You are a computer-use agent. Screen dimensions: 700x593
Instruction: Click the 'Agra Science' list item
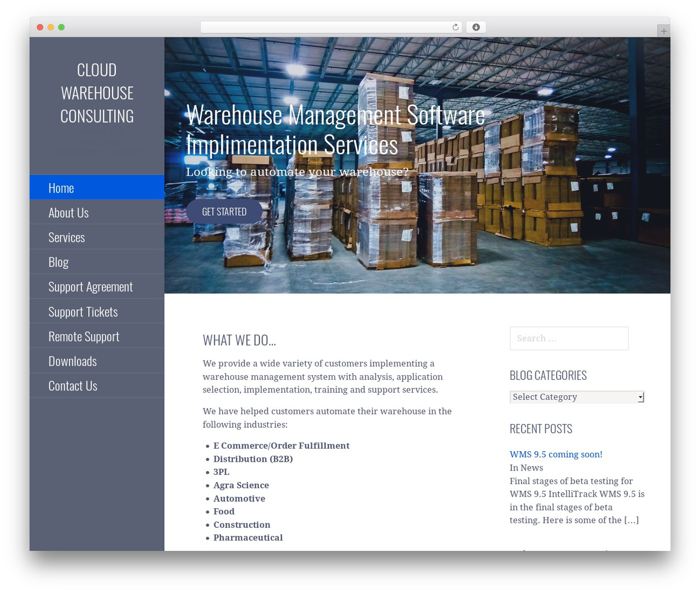click(x=241, y=485)
